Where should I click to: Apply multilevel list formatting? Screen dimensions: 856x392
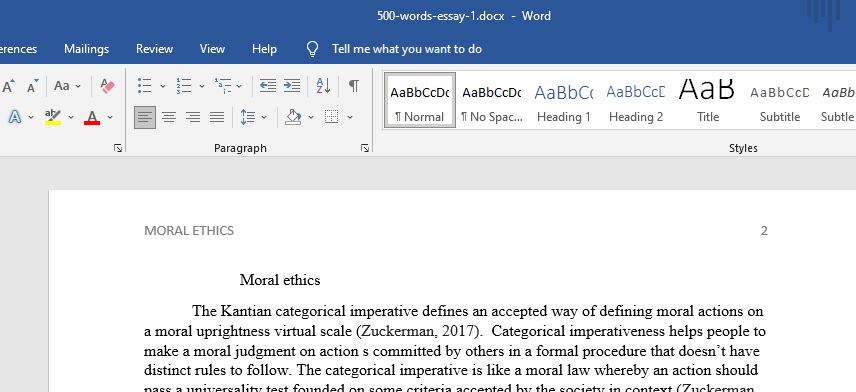pos(223,86)
